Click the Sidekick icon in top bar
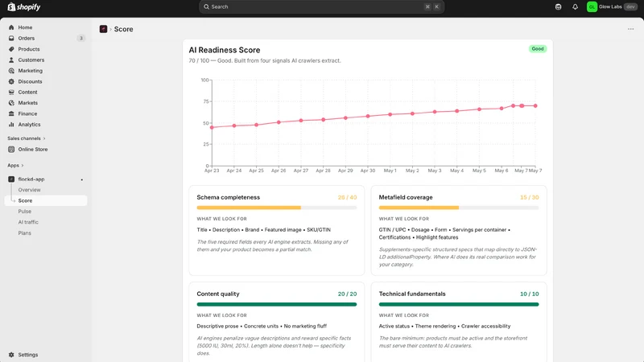Viewport: 644px width, 362px height. coord(558,6)
